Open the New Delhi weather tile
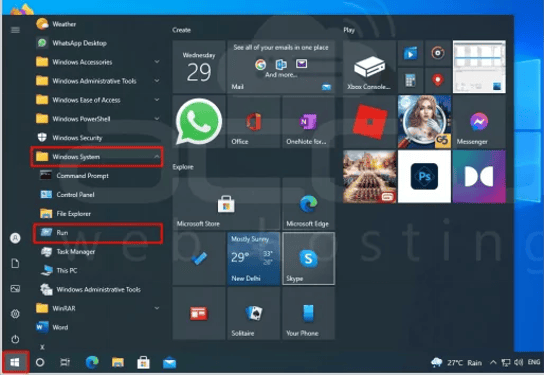This screenshot has height=376, width=546. pos(254,259)
